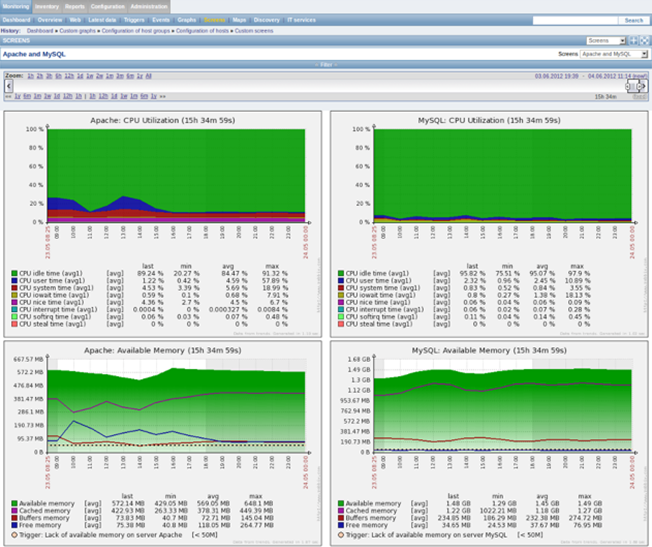Viewport: 652px width, 547px height.
Task: Set zoom to 2h
Action: (40, 76)
